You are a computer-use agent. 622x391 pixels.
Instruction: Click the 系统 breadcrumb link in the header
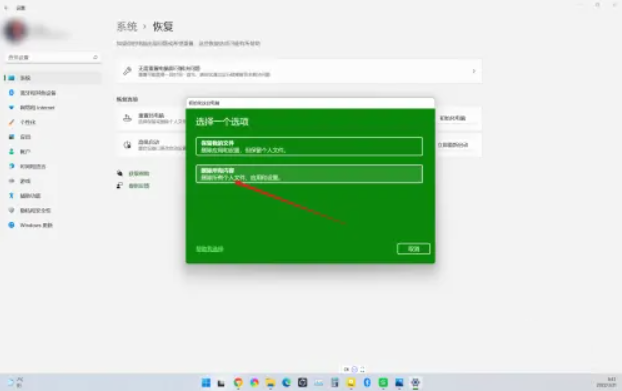(x=127, y=27)
